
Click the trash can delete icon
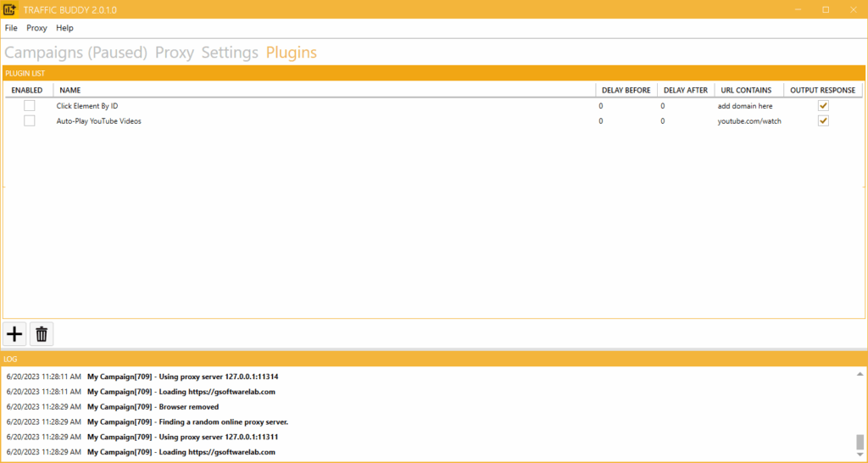pos(42,334)
